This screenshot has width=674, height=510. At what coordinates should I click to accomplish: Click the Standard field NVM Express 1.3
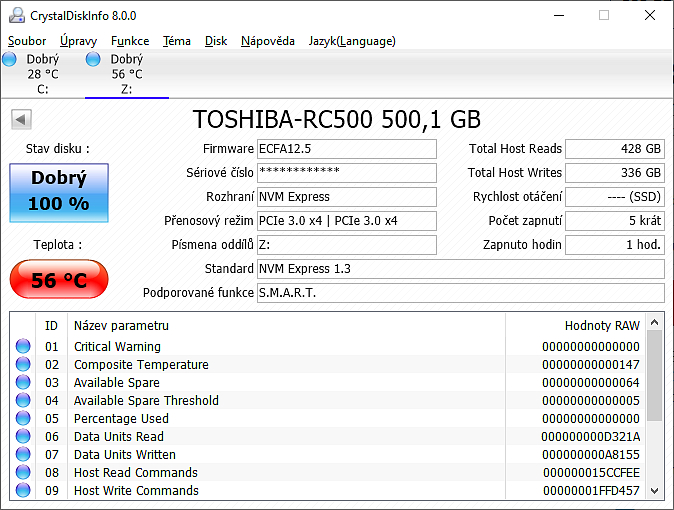coord(461,269)
